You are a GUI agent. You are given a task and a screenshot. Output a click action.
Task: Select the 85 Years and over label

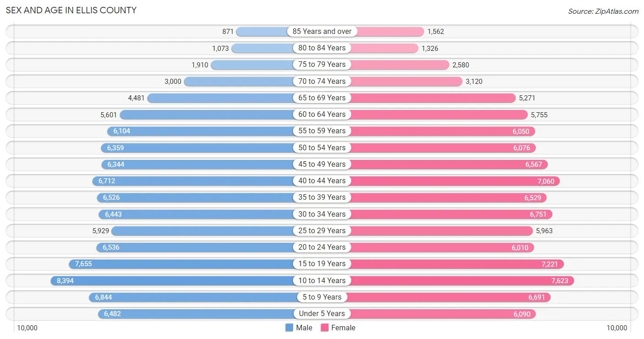(x=322, y=31)
